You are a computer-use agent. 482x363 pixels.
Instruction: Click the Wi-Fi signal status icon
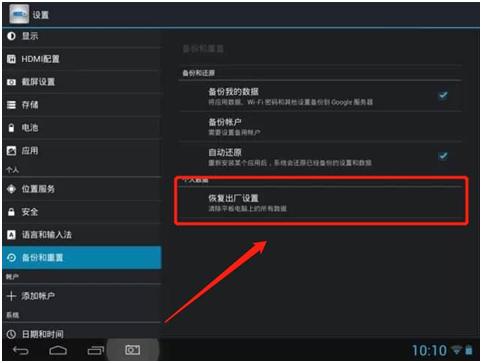coord(456,350)
